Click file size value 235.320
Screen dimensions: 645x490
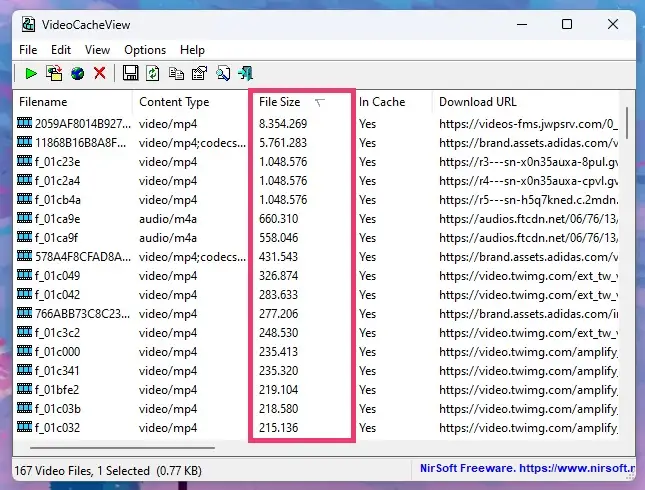tap(278, 371)
